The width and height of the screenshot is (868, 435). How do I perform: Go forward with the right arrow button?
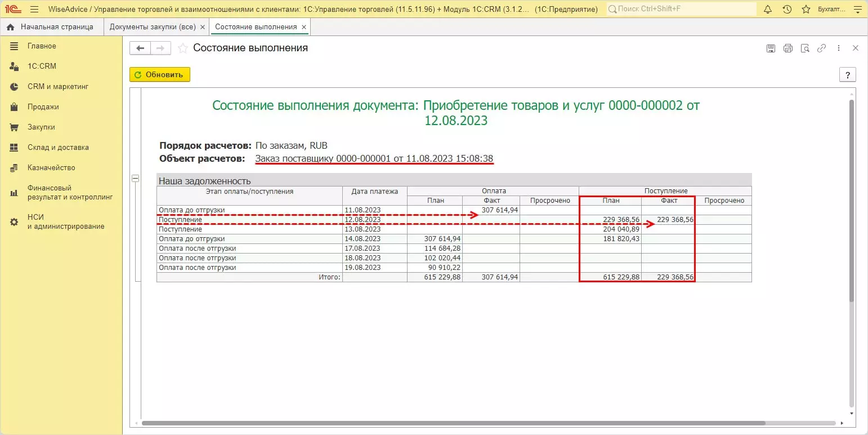pos(160,48)
